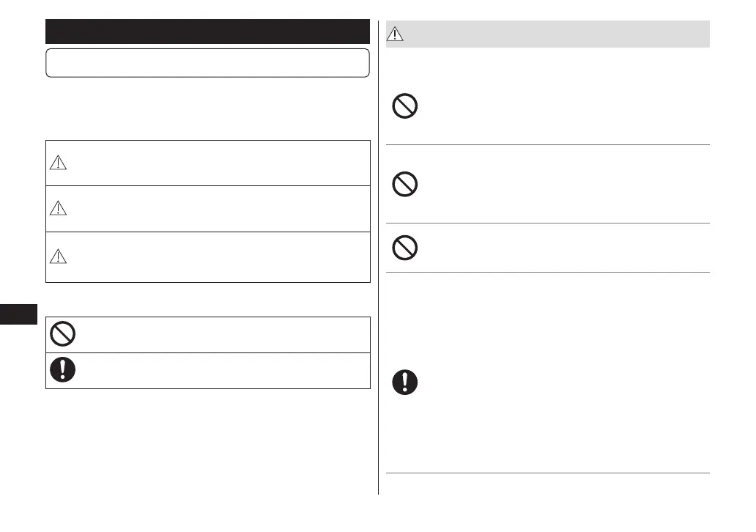Screen dimensions: 756x532
Task: Click the empty area of the second warning table row
Action: [220, 209]
